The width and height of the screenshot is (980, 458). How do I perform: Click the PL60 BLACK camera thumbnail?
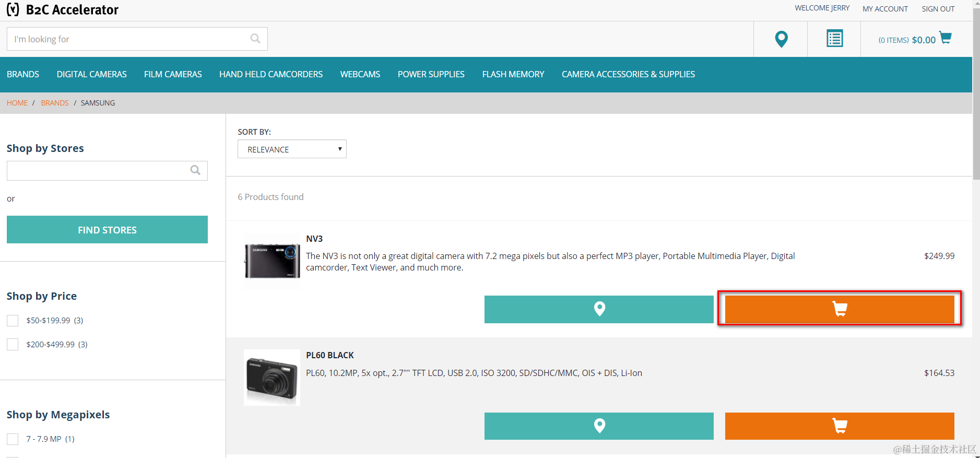272,378
